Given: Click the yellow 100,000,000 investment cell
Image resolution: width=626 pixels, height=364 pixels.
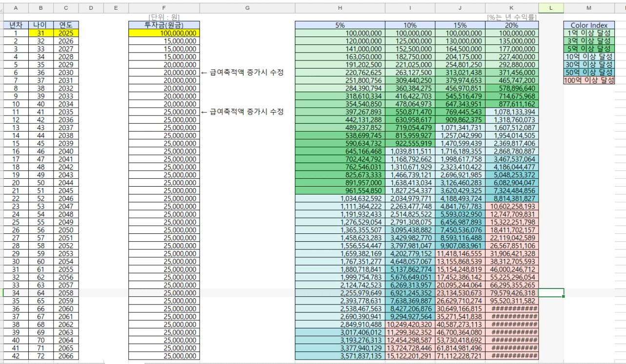Looking at the screenshot, I should coord(164,33).
